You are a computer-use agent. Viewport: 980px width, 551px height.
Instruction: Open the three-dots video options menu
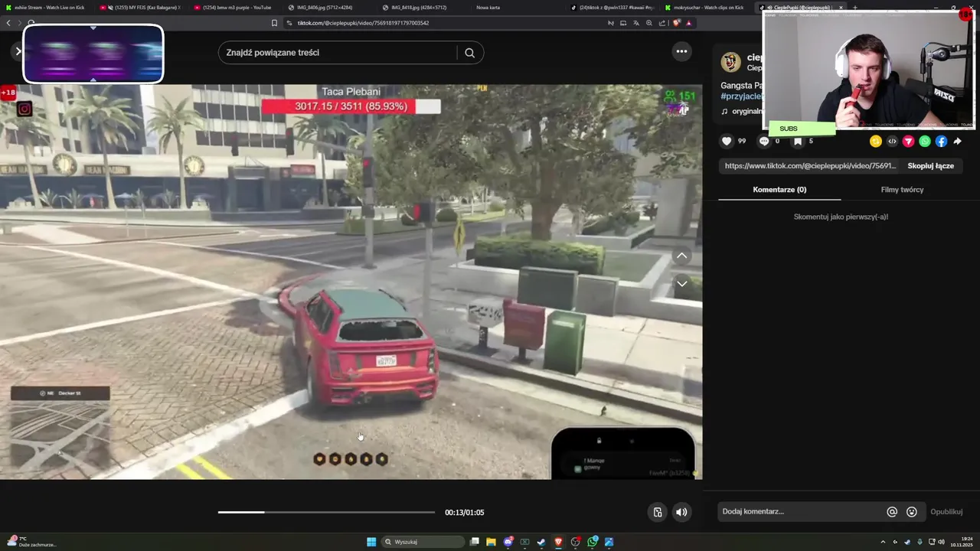(x=681, y=51)
